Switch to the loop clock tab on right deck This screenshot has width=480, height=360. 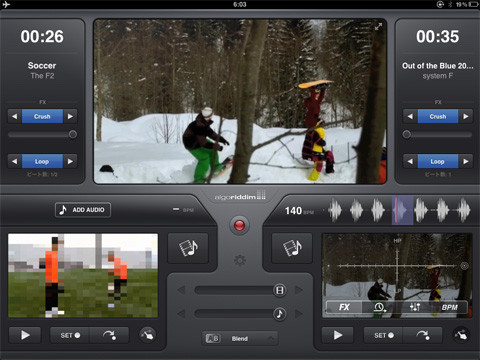click(379, 307)
